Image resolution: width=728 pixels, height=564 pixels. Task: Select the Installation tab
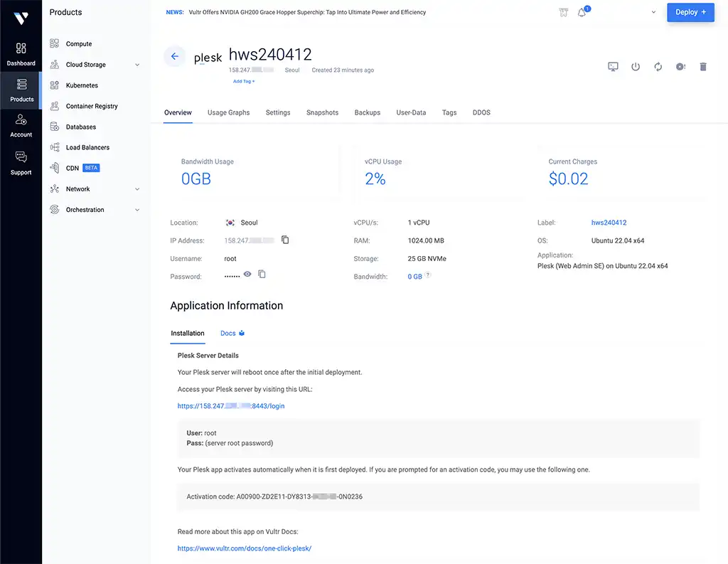pyautogui.click(x=188, y=333)
